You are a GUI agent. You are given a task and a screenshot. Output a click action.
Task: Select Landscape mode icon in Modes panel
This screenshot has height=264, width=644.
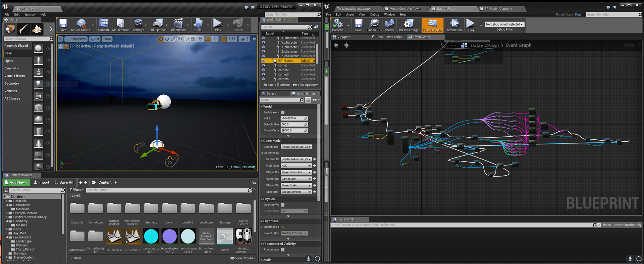[x=37, y=29]
